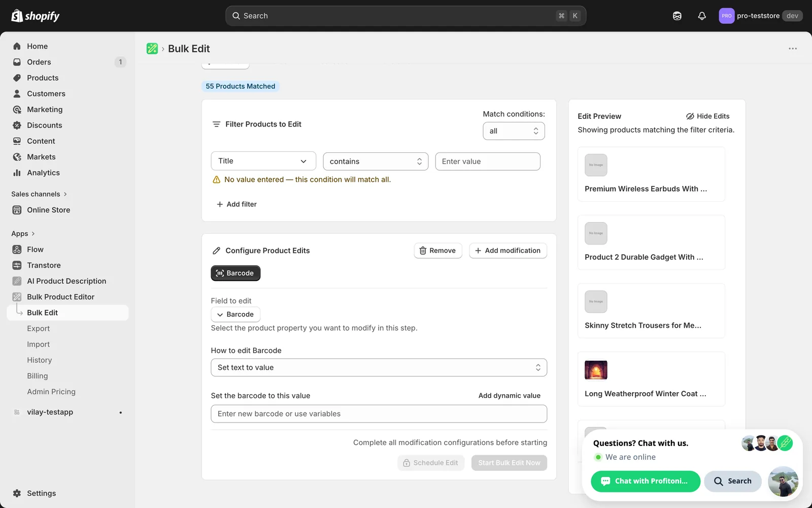Click the chat widget Search button
Image resolution: width=812 pixels, height=508 pixels.
(x=732, y=481)
